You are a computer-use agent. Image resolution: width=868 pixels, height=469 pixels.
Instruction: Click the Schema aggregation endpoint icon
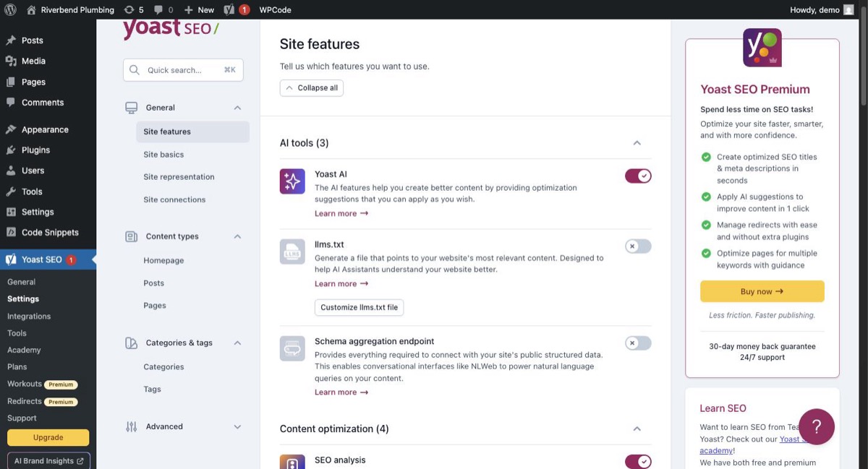pos(292,348)
